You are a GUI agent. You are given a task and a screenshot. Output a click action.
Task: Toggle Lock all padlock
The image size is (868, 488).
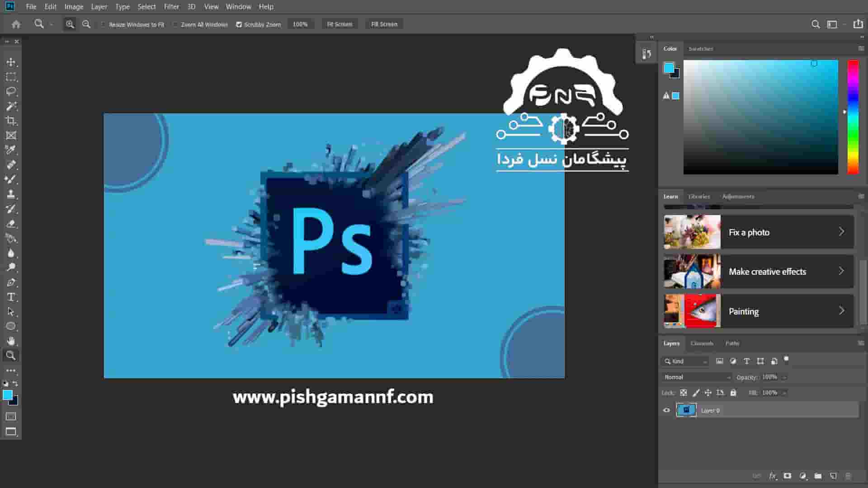point(733,393)
